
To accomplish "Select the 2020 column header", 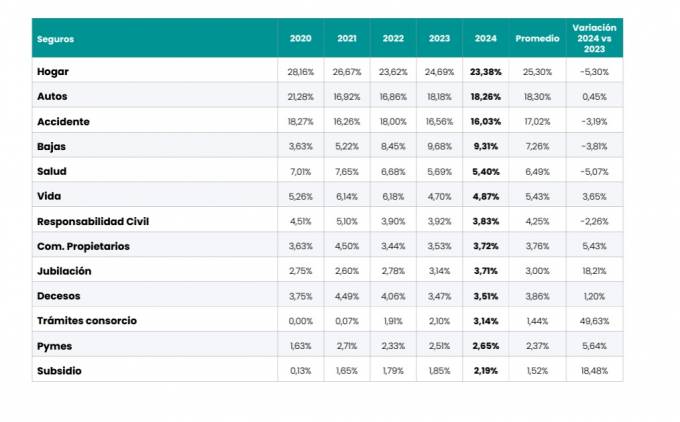I will coord(300,38).
